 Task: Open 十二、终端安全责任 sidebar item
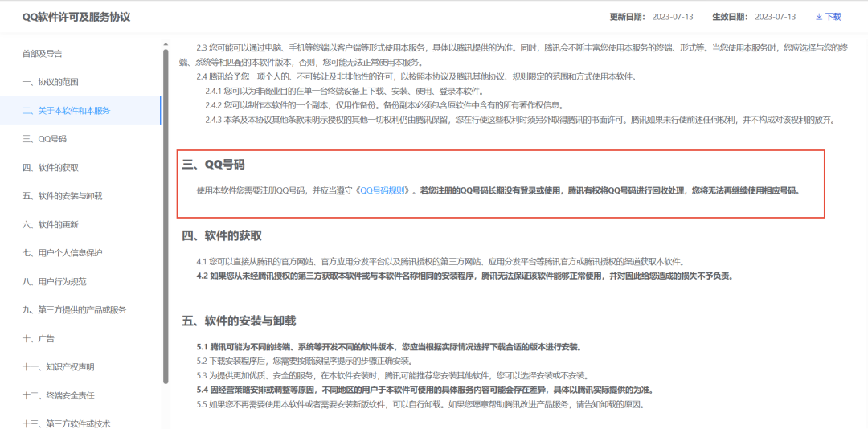click(x=58, y=395)
